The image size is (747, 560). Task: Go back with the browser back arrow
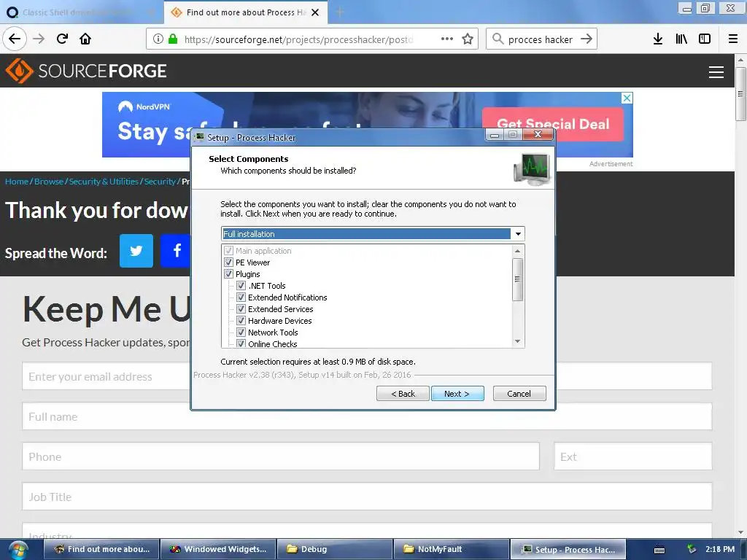click(x=15, y=39)
